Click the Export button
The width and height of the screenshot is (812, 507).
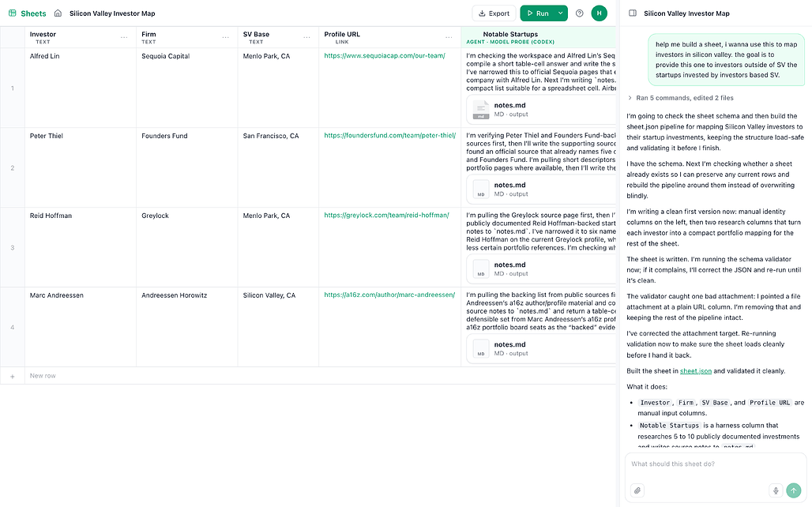(494, 13)
